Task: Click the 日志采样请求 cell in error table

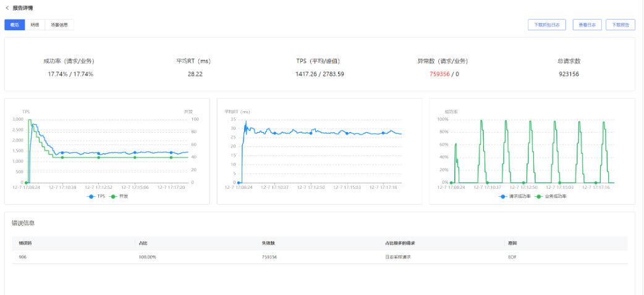Action: coord(397,257)
